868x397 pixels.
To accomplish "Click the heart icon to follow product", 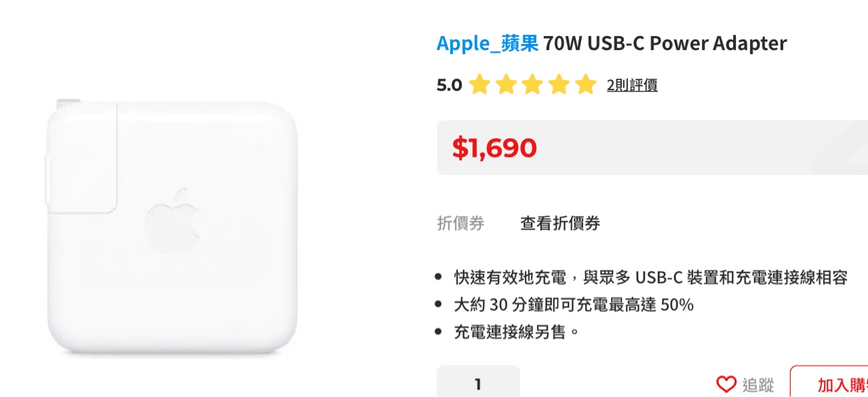I will (x=726, y=384).
